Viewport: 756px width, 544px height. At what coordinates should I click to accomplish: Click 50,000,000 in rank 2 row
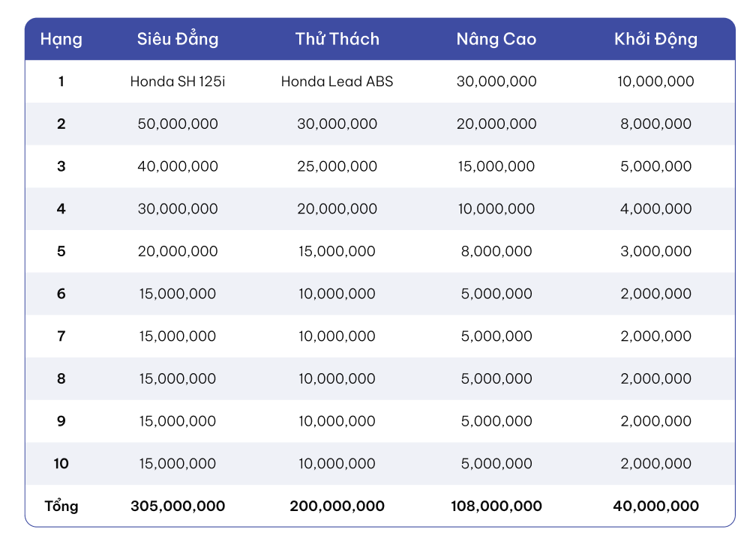click(x=178, y=124)
